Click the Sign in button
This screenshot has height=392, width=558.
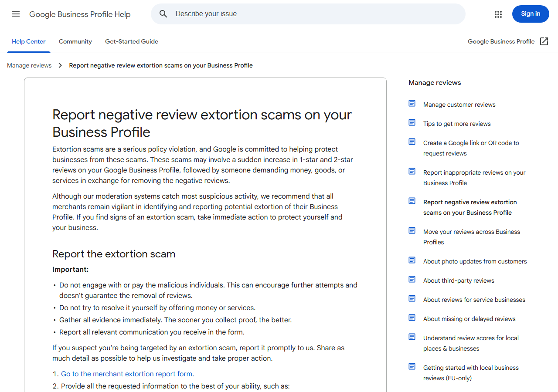pos(531,14)
